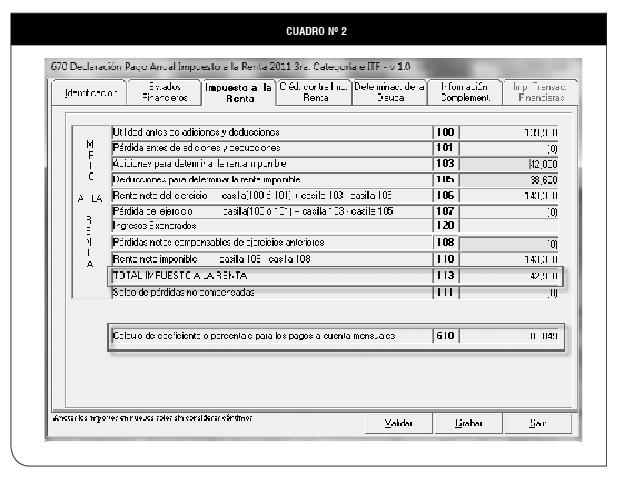The height and width of the screenshot is (487, 629).
Task: Click casilla number 113
Action: pos(445,276)
